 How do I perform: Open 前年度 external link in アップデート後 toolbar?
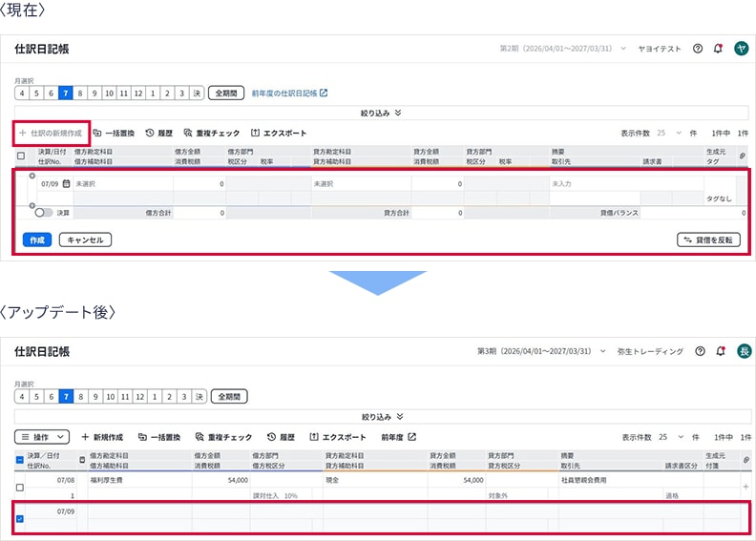point(398,437)
